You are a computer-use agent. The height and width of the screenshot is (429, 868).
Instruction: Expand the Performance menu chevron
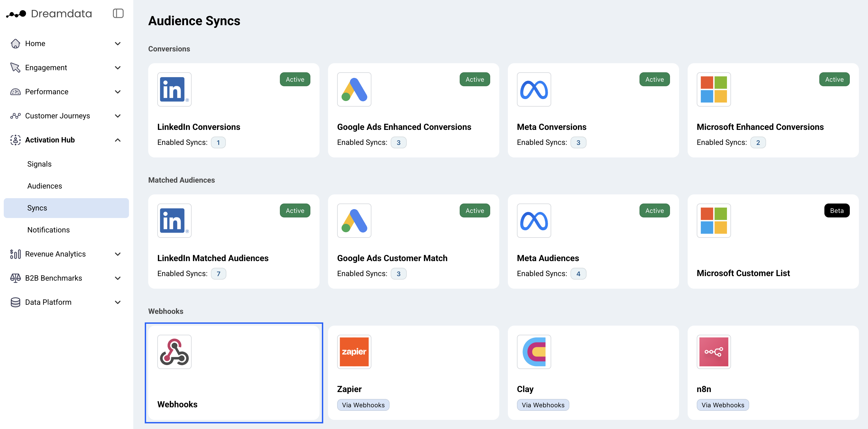[x=118, y=92]
